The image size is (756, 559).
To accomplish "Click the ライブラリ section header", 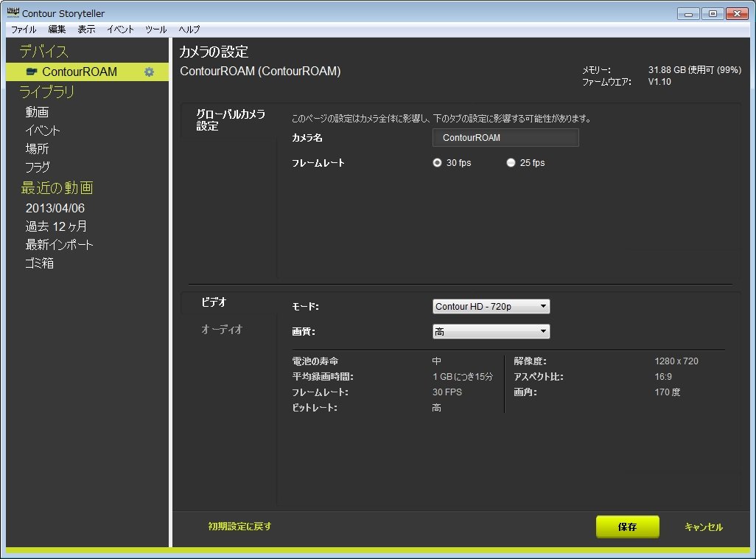I will click(x=46, y=91).
